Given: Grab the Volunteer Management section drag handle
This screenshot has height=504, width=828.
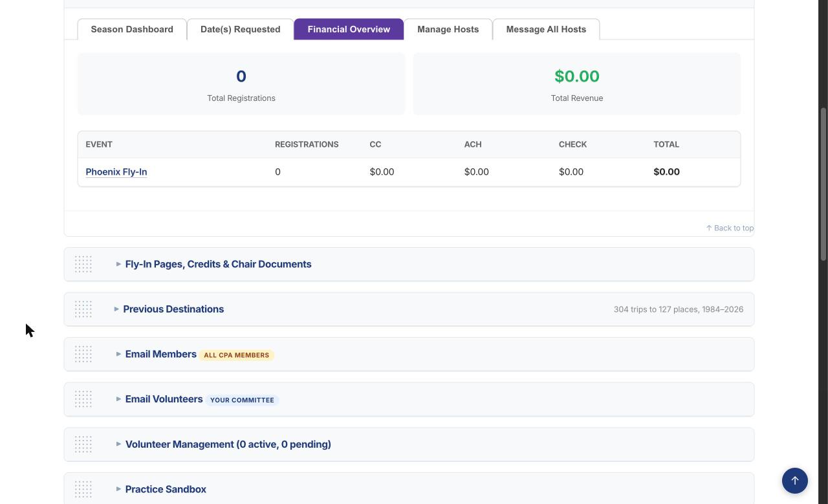Looking at the screenshot, I should 83,444.
